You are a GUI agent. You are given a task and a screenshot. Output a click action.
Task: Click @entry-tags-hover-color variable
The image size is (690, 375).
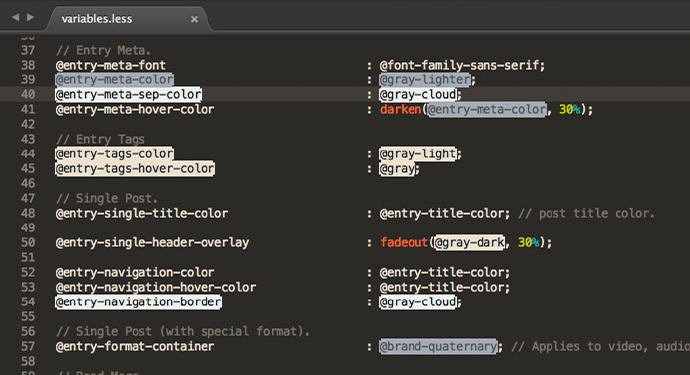tap(135, 169)
